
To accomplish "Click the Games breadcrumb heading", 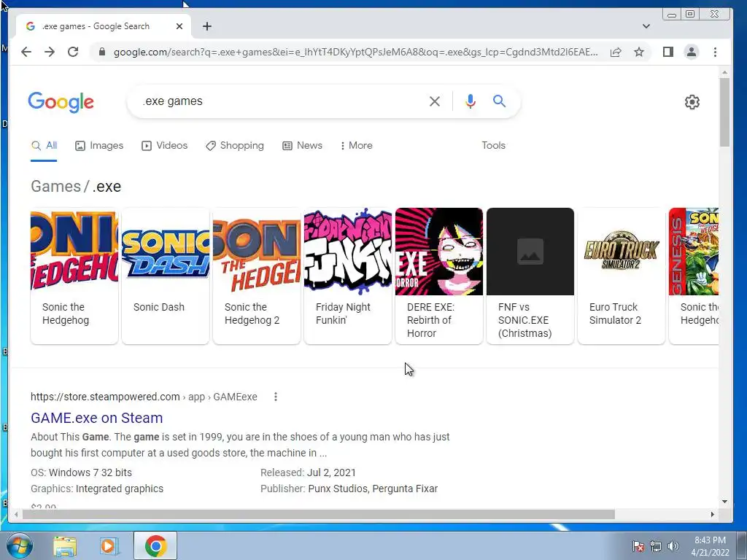I will click(55, 186).
